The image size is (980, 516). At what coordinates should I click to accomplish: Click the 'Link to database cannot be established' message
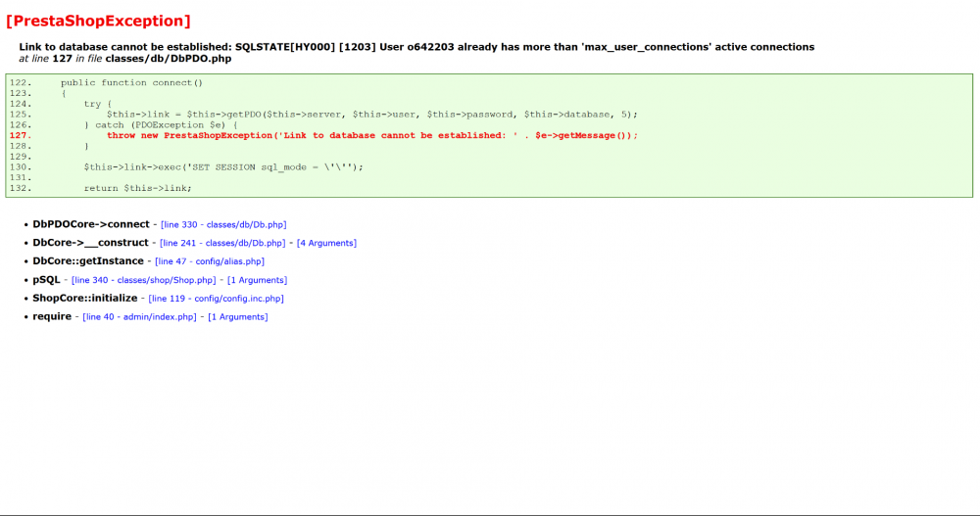(x=416, y=47)
